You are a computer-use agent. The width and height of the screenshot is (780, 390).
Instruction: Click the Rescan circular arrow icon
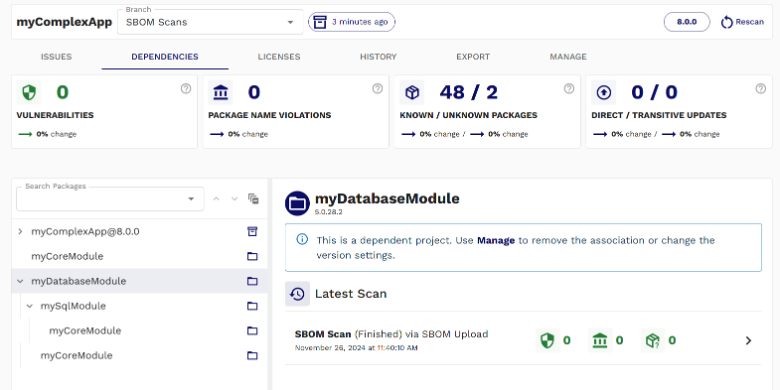727,22
